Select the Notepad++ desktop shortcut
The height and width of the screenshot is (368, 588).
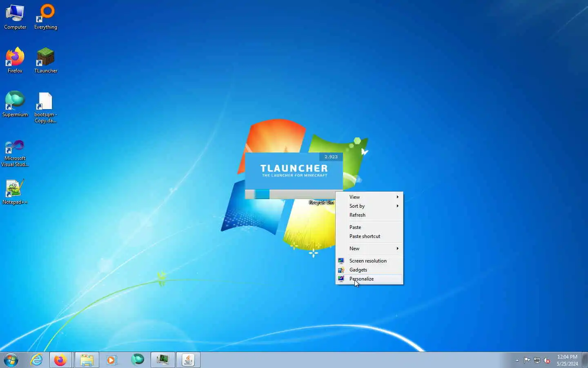(x=15, y=192)
